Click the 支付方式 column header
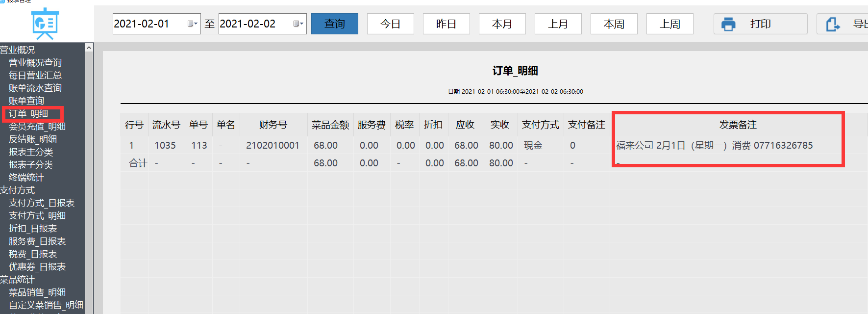 pyautogui.click(x=541, y=125)
